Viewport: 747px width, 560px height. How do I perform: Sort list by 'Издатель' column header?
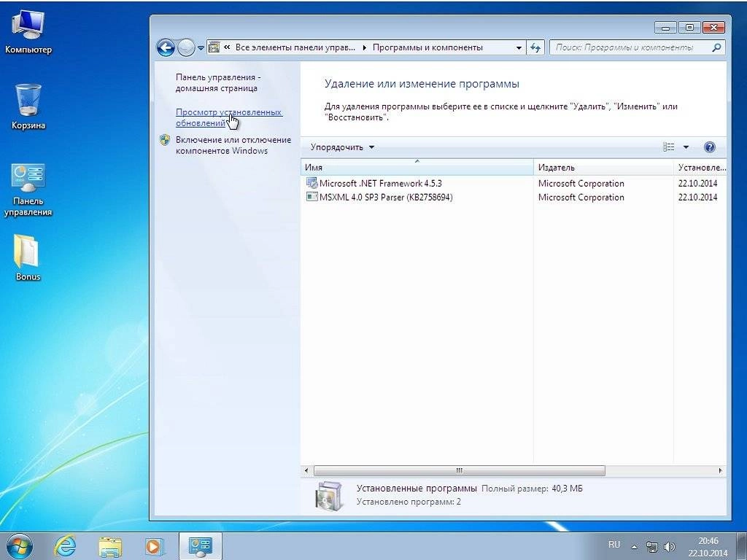tap(603, 167)
